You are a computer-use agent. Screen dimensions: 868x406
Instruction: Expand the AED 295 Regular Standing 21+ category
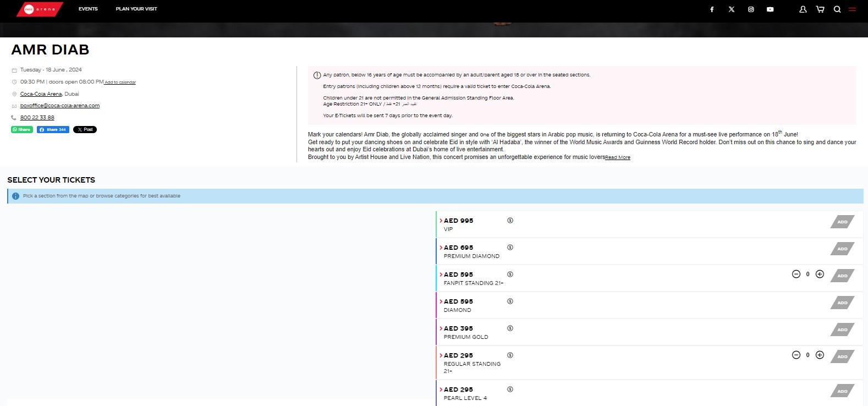click(441, 355)
